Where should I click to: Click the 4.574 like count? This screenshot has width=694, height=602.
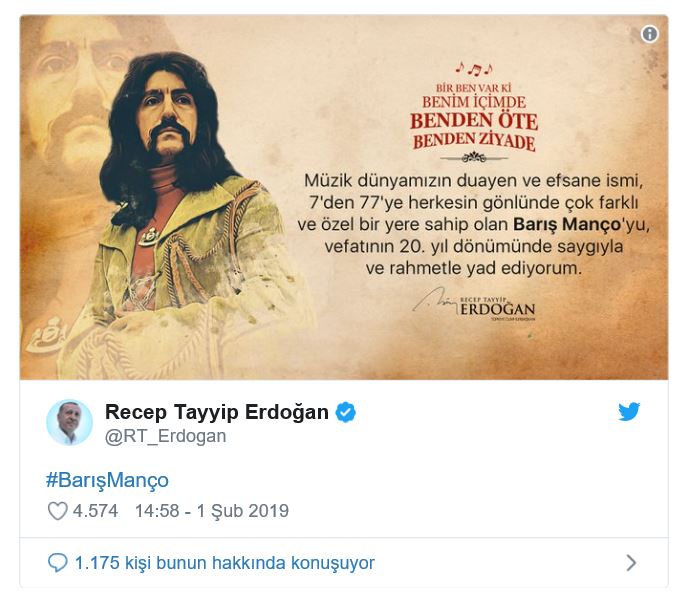coord(96,511)
